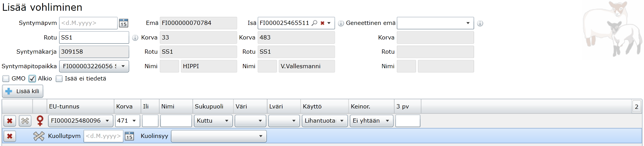Open the Isä field dropdown arrow

coord(329,23)
